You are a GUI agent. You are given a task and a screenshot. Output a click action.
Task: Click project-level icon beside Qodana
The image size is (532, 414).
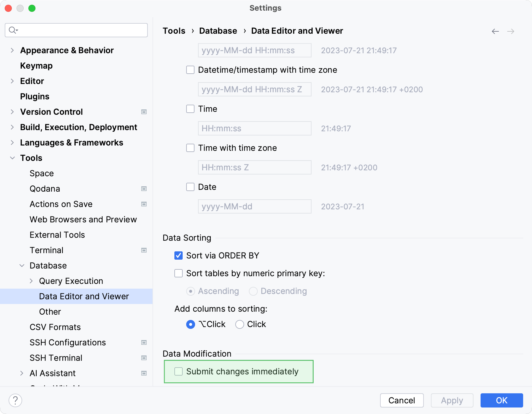(144, 189)
